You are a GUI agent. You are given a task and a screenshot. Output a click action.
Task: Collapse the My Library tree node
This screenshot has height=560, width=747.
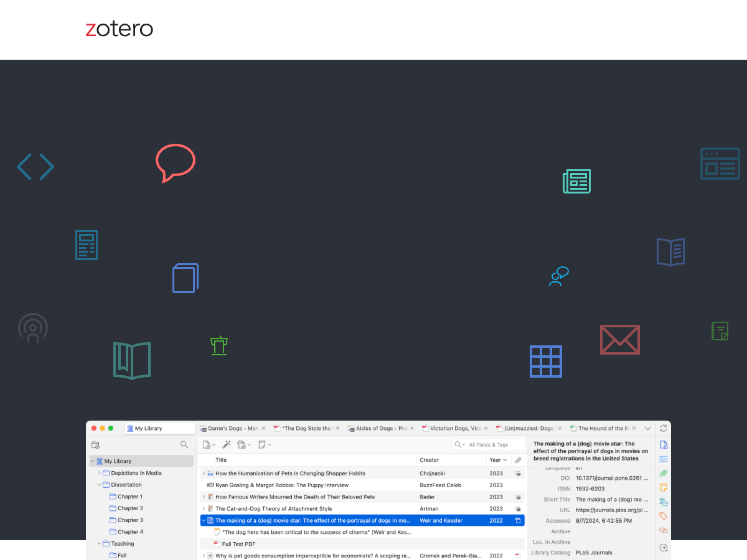click(x=93, y=461)
